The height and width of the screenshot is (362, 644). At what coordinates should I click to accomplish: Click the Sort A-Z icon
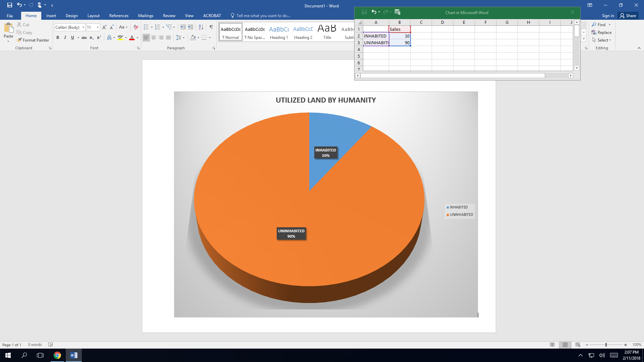201,27
